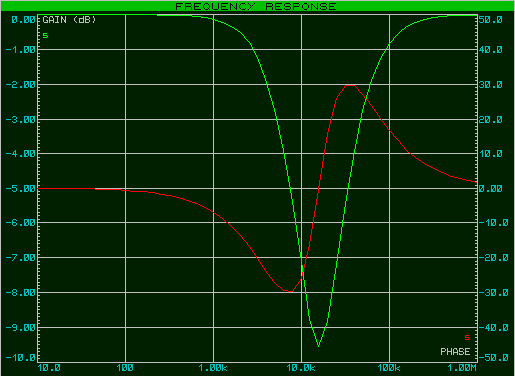Image resolution: width=515 pixels, height=376 pixels.
Task: Select the green 's' gain trace label
Action: [x=45, y=35]
